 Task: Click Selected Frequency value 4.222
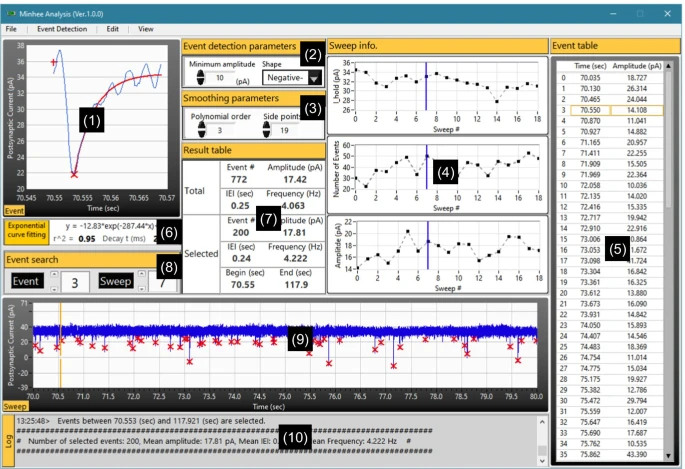295,259
